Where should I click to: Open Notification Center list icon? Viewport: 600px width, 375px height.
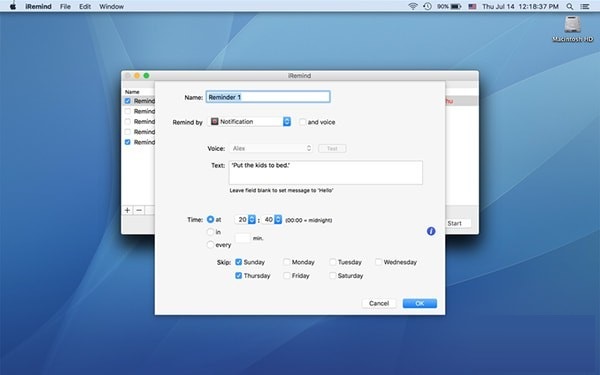coord(585,7)
